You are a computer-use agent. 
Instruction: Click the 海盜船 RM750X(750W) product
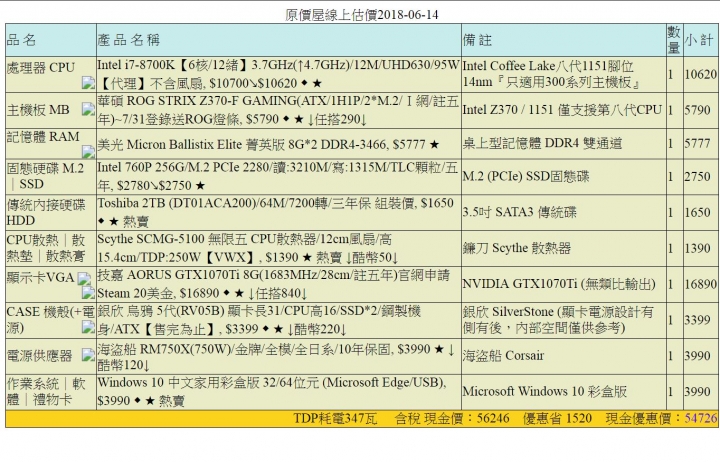[276, 357]
